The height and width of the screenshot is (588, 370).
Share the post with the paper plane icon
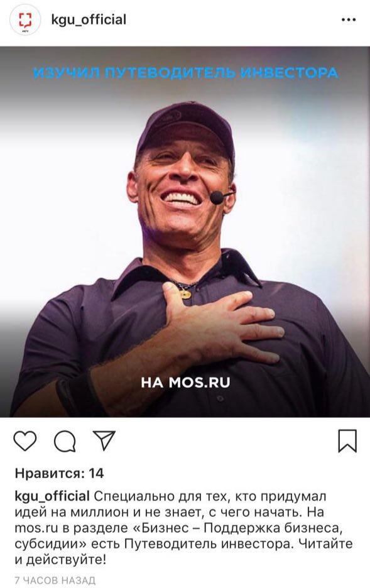[x=104, y=440]
